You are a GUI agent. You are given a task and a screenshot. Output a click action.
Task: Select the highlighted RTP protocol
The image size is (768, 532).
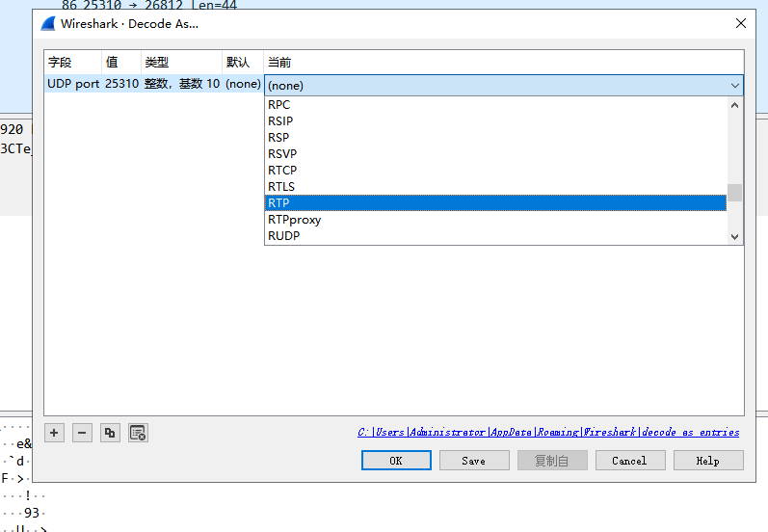[495, 202]
